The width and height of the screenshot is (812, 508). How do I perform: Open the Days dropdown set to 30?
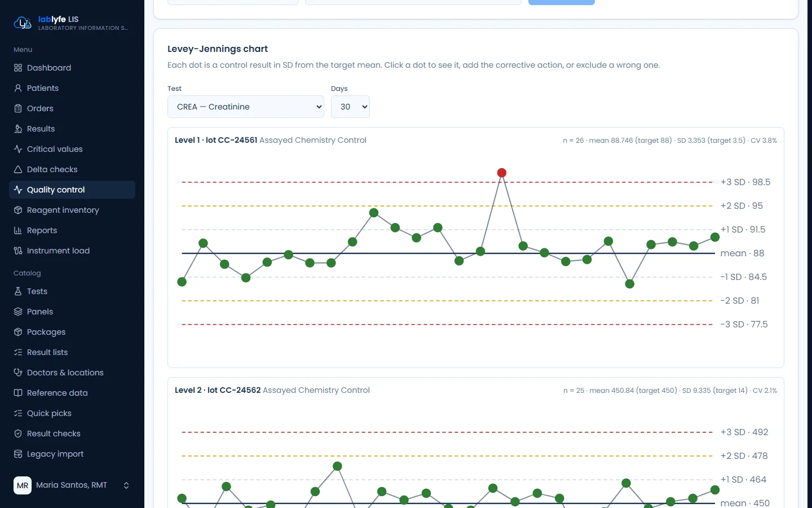pos(350,107)
